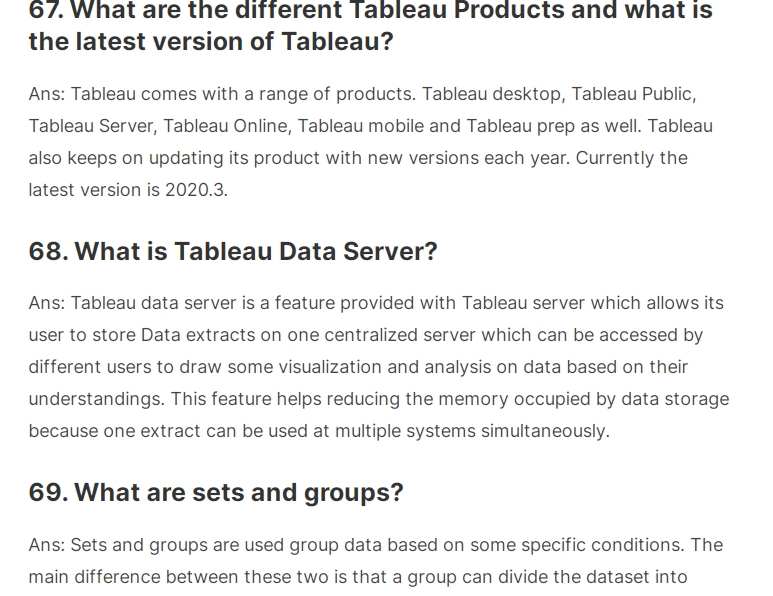773x596 pixels.
Task: Click the words 'multiple systems simultaneously'
Action: click(x=470, y=431)
